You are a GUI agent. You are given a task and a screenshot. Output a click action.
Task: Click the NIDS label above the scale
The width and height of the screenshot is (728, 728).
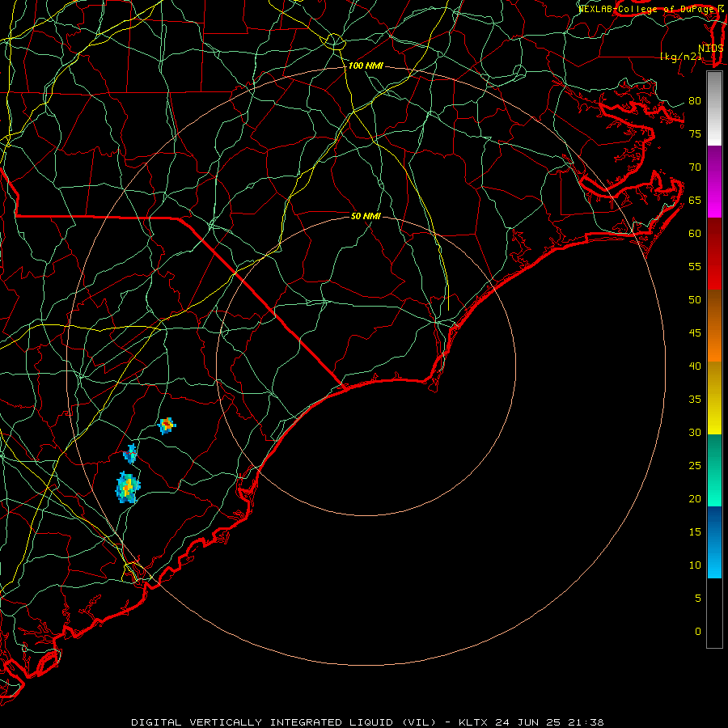(x=710, y=49)
